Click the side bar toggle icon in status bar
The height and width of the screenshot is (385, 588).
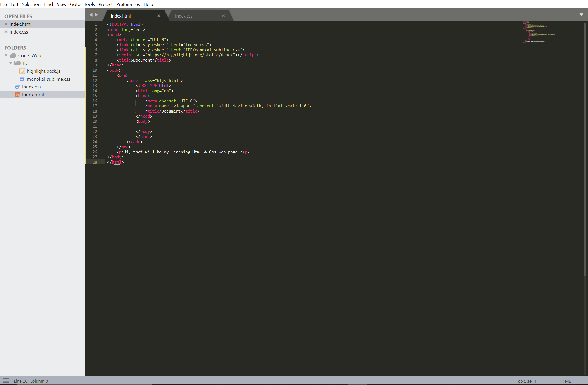tap(6, 381)
